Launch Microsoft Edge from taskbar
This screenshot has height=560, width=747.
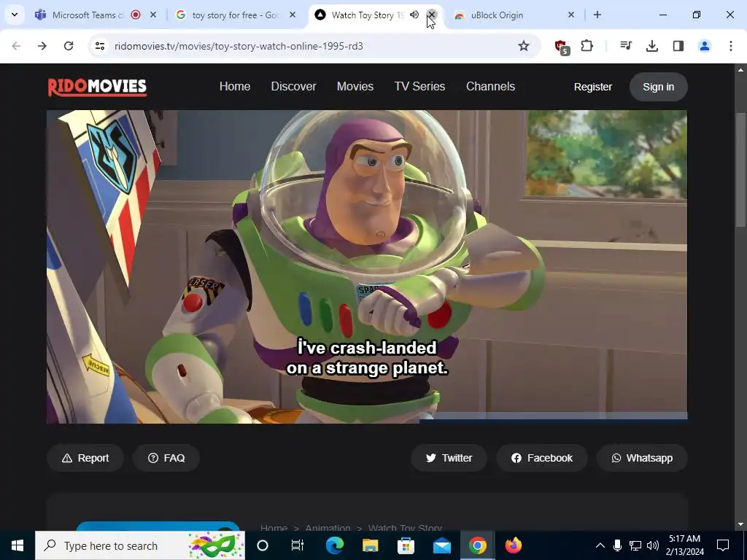(335, 545)
